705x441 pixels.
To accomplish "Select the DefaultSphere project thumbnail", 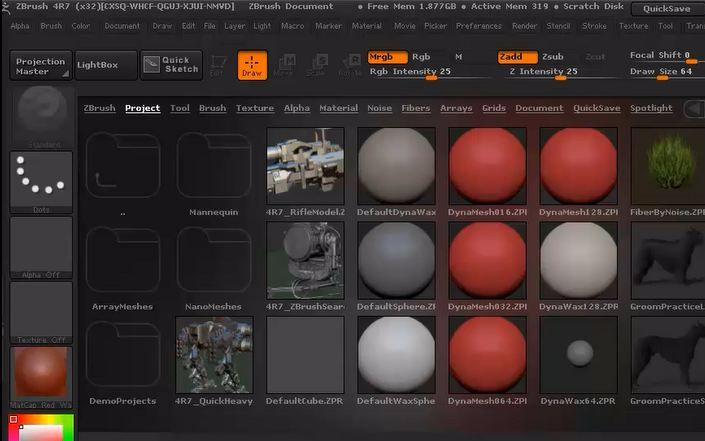I will [x=397, y=260].
